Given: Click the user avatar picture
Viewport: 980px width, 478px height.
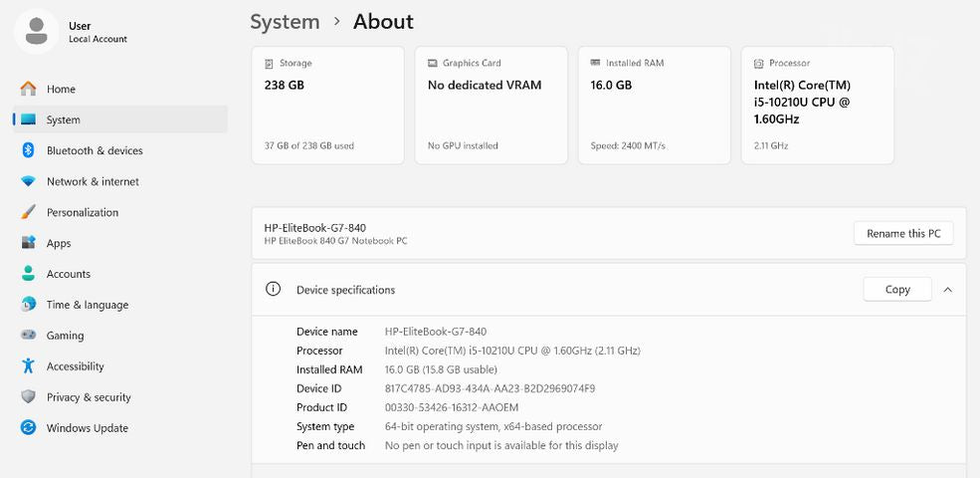Looking at the screenshot, I should (x=36, y=31).
